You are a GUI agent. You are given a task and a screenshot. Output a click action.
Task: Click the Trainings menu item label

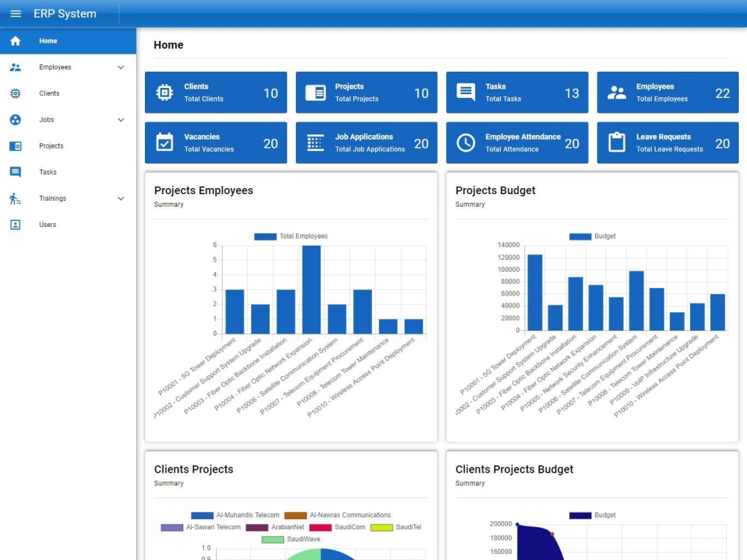pos(52,198)
